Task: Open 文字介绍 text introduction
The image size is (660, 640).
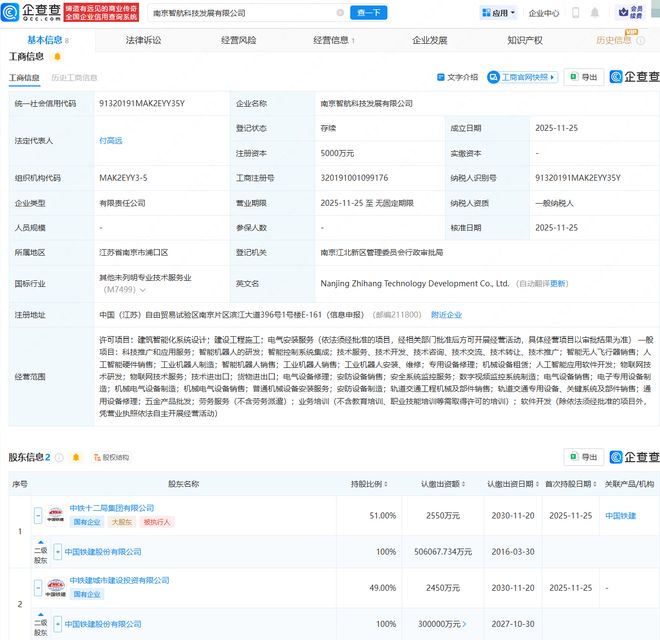Action: pyautogui.click(x=458, y=77)
